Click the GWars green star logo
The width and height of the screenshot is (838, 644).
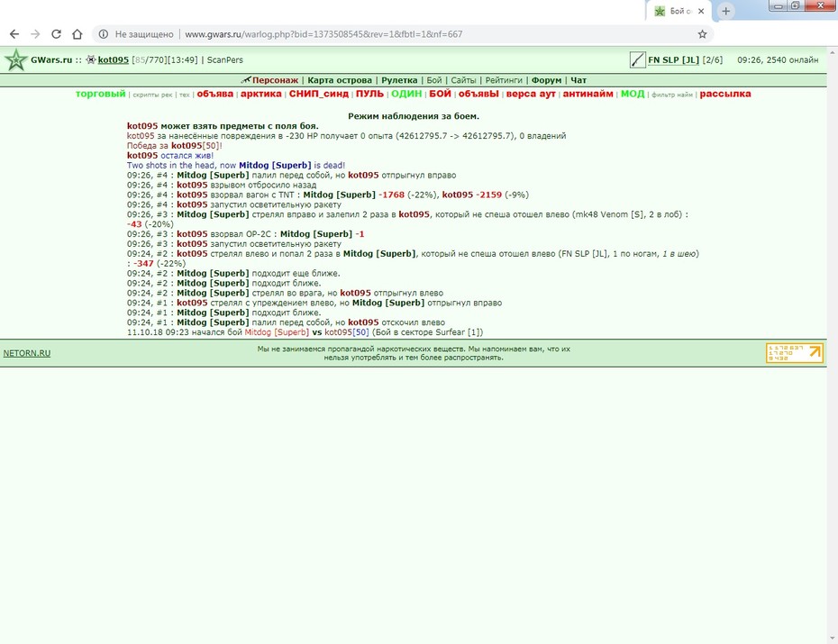point(16,59)
